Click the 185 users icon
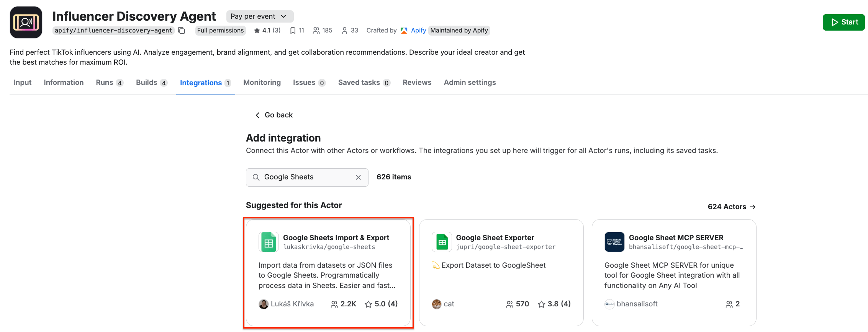 [316, 31]
